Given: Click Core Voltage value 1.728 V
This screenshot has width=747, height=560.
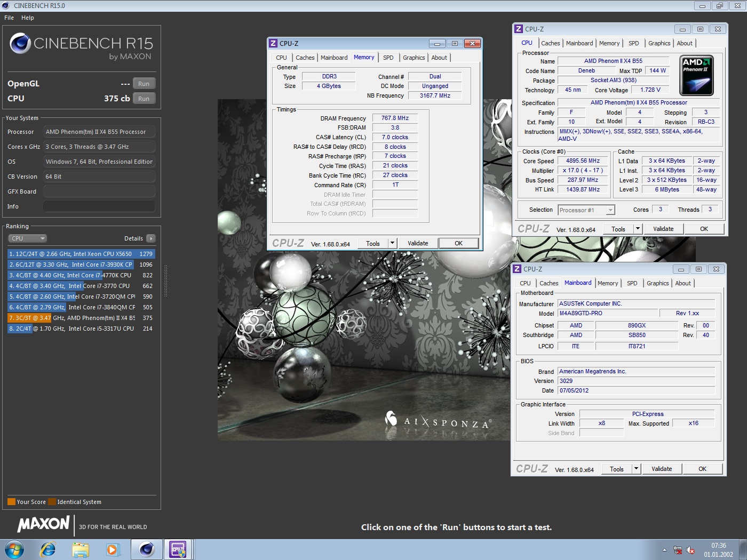Looking at the screenshot, I should (x=650, y=90).
